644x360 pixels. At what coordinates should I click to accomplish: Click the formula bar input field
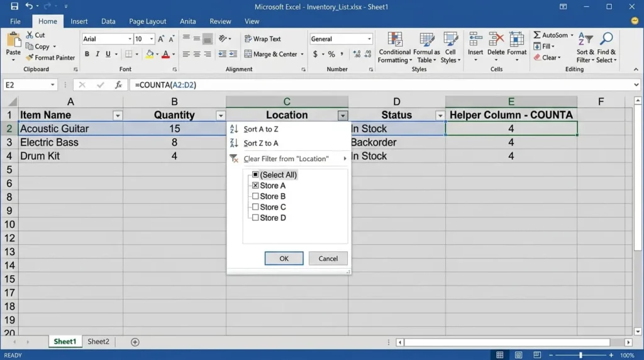[381, 85]
